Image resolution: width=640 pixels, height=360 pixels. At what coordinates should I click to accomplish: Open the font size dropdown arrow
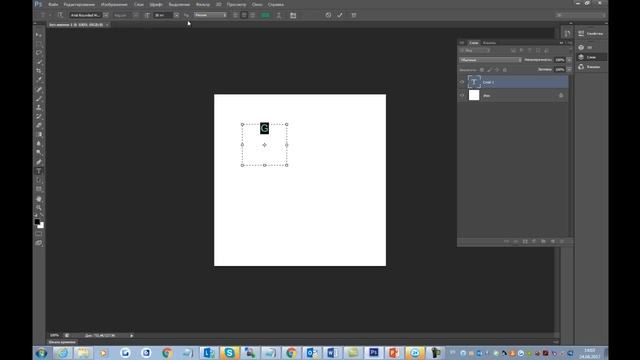coord(176,15)
